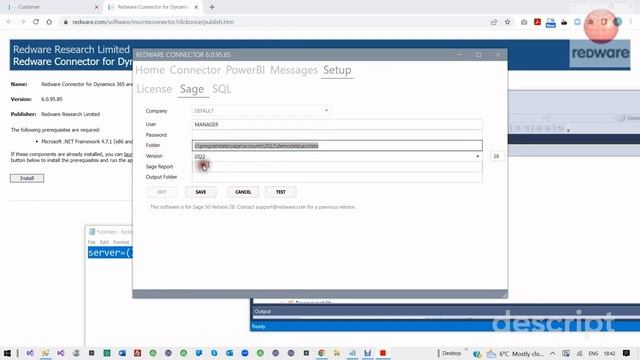Open the Chrome home page icon
Image resolution: width=640 pixels, height=360 pixels.
click(49, 22)
